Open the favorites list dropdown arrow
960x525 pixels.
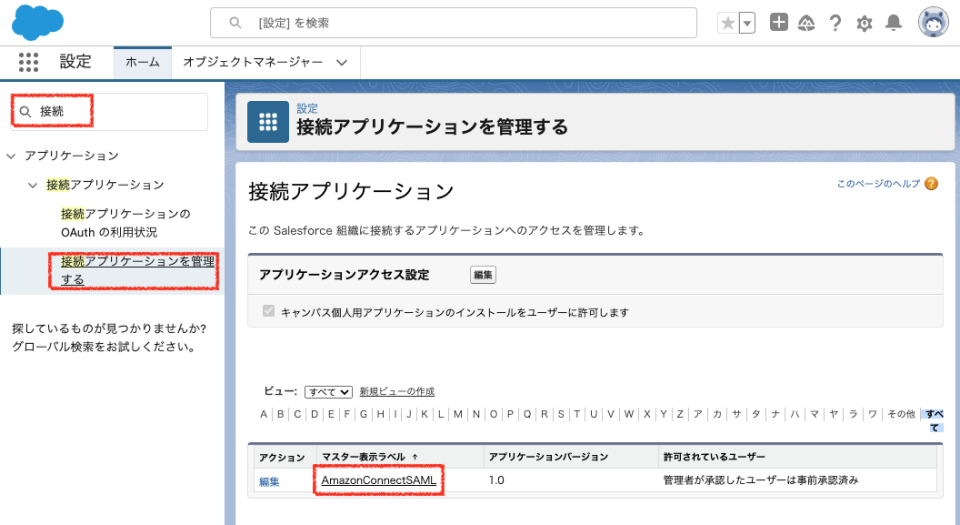pyautogui.click(x=747, y=23)
